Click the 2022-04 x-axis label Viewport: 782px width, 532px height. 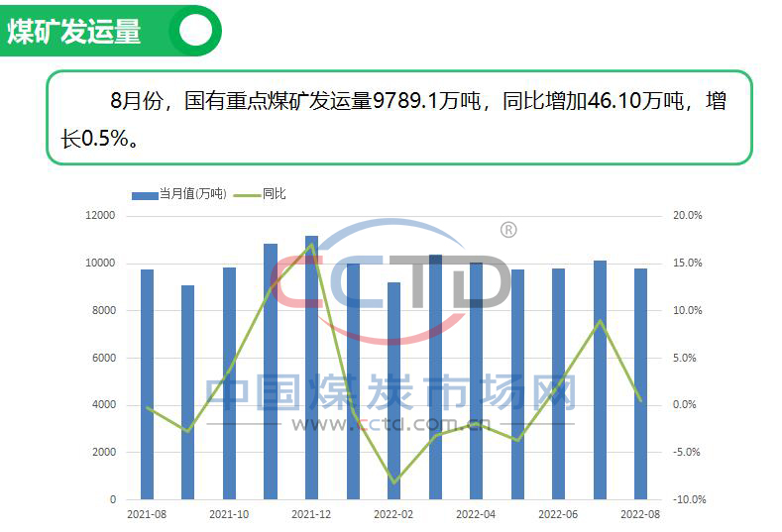pos(476,514)
